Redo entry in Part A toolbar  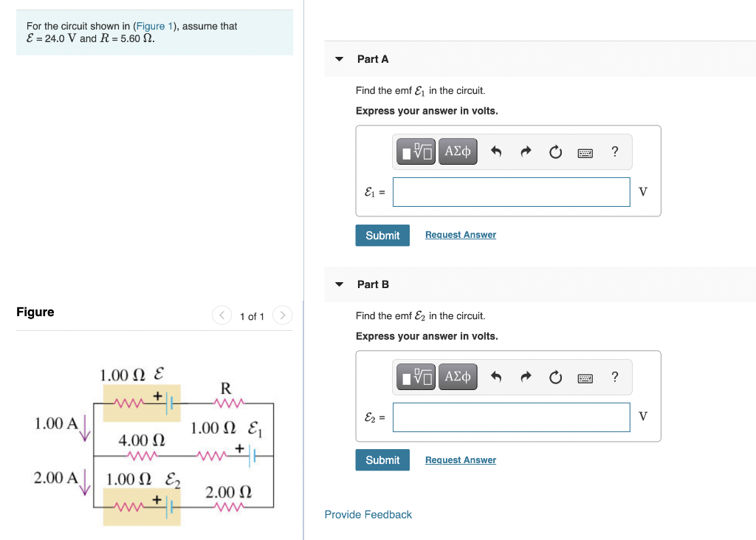pyautogui.click(x=526, y=151)
